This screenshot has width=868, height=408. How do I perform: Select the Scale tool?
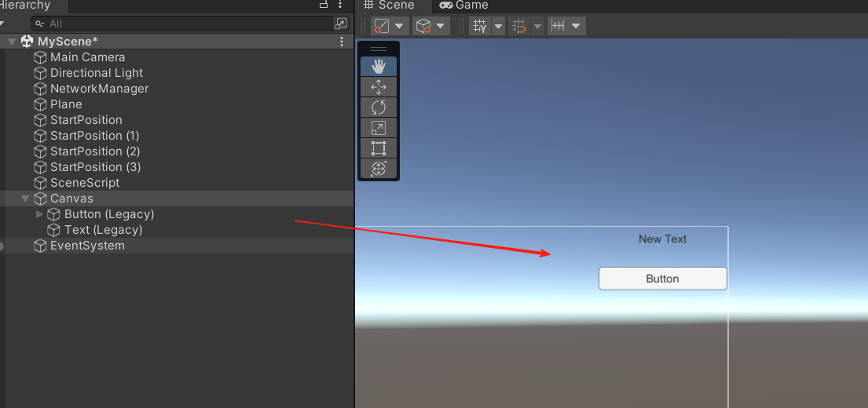tap(379, 128)
